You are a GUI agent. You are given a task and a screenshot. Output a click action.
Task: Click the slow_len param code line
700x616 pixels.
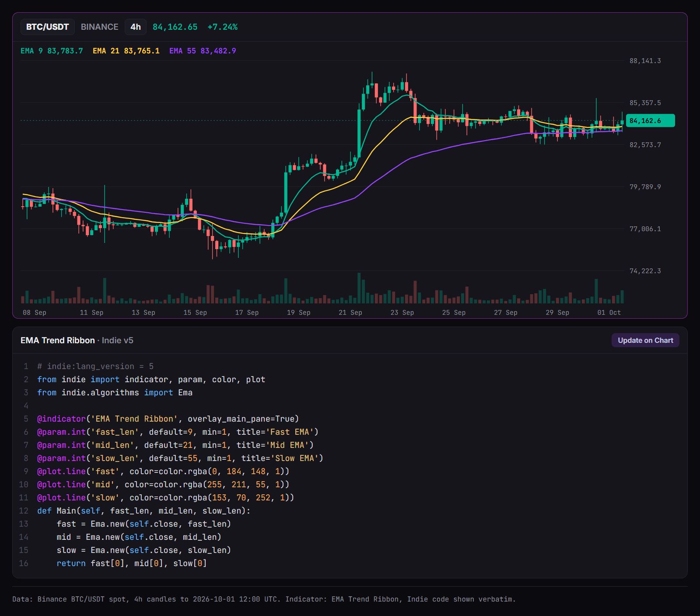(x=180, y=458)
